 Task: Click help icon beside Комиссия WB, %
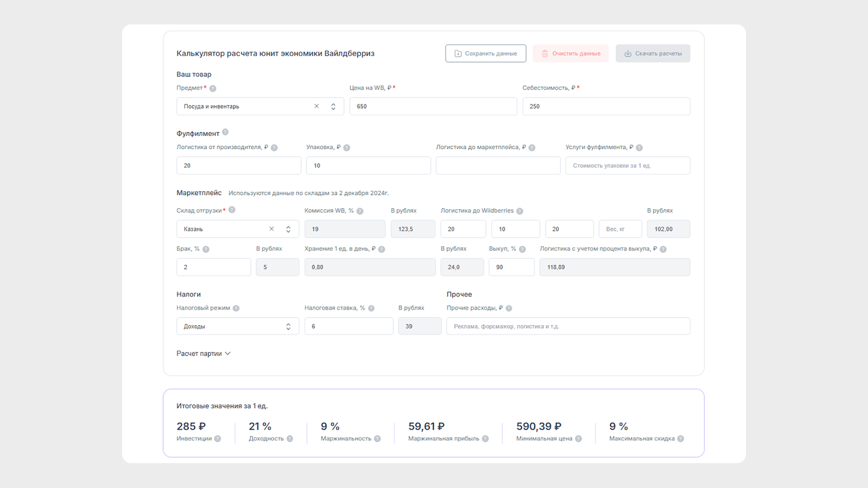(x=360, y=211)
